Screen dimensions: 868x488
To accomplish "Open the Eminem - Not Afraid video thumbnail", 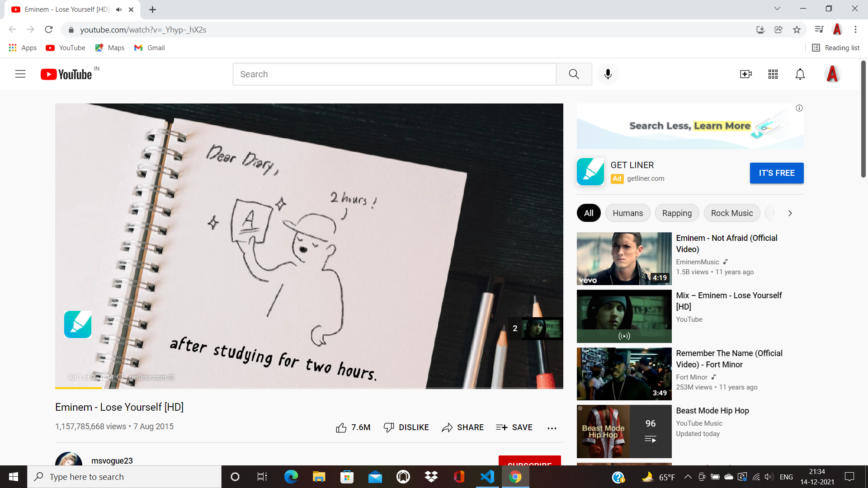I will click(624, 258).
